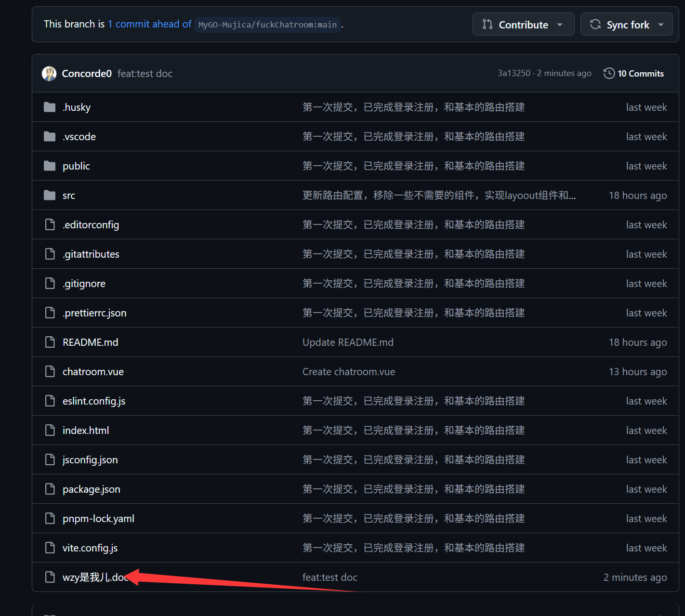Click '18 hours ago' in the README.md row
The width and height of the screenshot is (685, 616).
pos(638,342)
